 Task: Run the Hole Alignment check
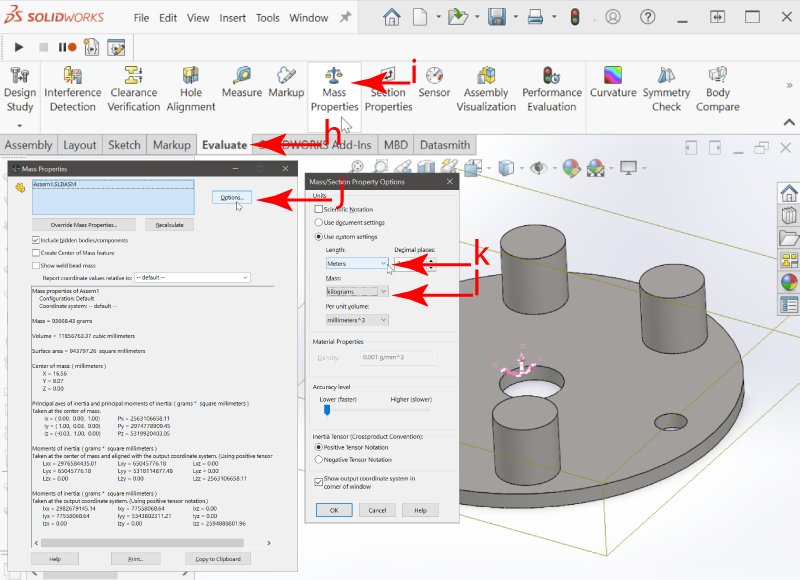click(191, 90)
